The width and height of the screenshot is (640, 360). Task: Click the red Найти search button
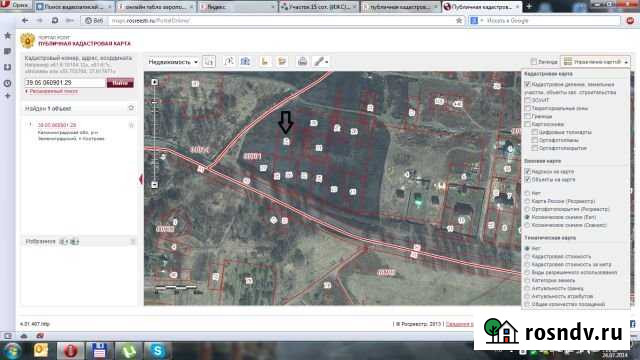tap(120, 83)
